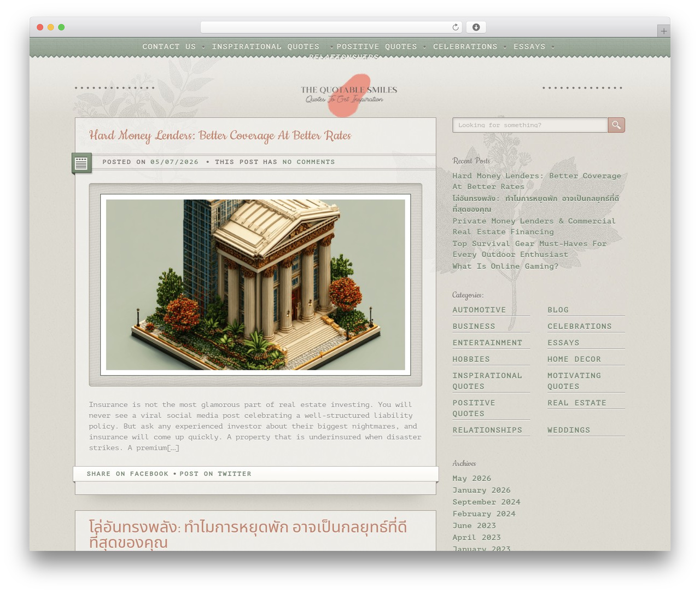Select the Real Estate category
This screenshot has width=700, height=593.
[577, 403]
